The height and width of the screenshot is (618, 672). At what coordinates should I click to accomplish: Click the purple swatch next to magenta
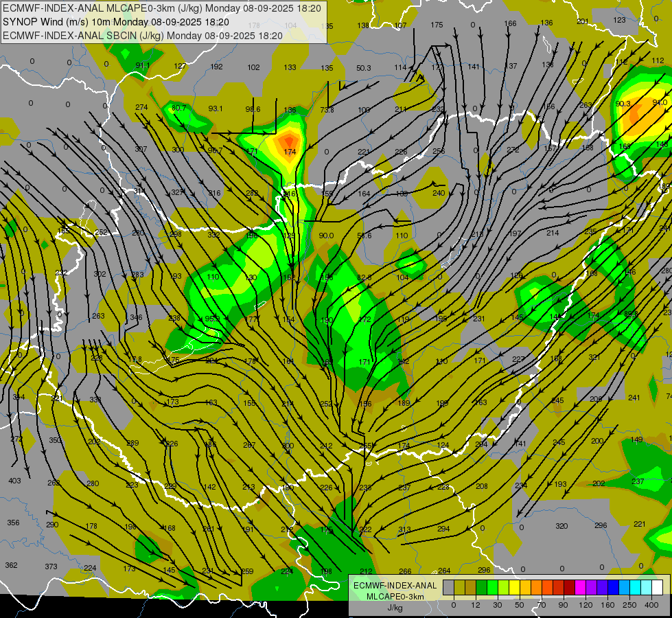coord(592,587)
